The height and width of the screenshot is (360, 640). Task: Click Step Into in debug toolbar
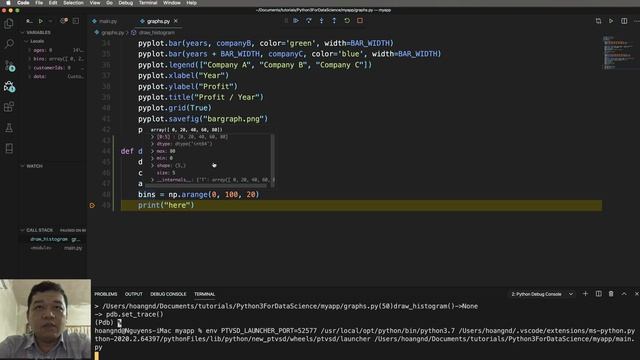coord(321,21)
